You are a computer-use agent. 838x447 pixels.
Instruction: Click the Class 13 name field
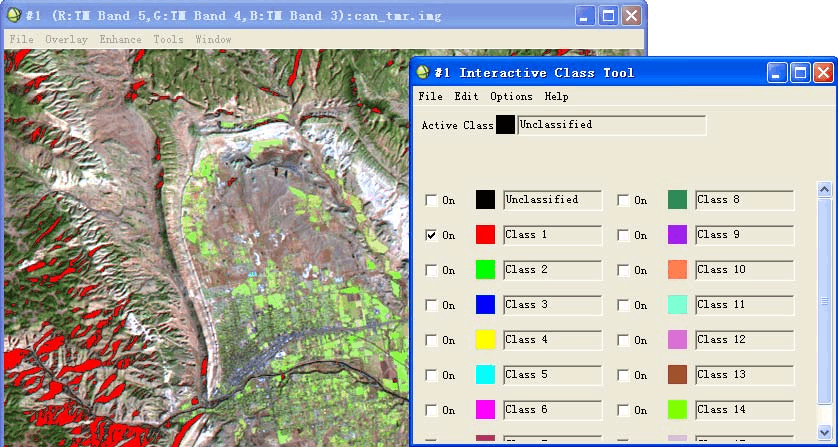pos(744,375)
